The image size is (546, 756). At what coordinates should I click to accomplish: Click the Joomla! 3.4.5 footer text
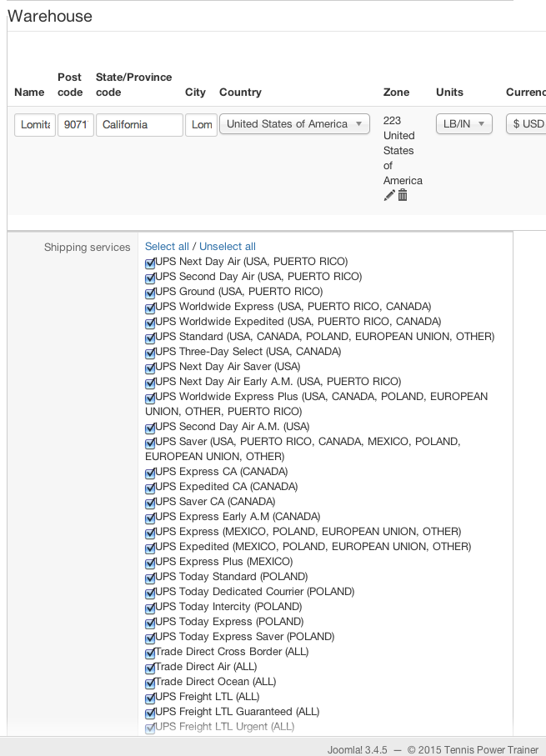[358, 749]
